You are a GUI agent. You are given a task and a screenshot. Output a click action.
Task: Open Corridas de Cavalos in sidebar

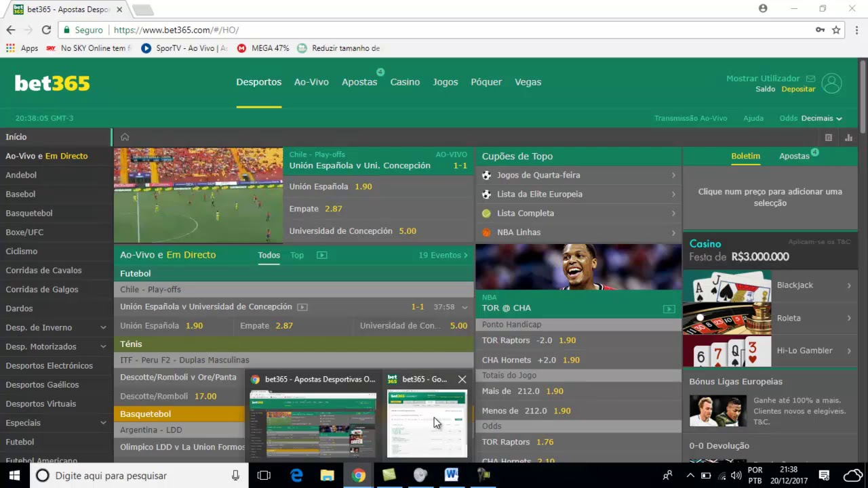pyautogui.click(x=43, y=270)
